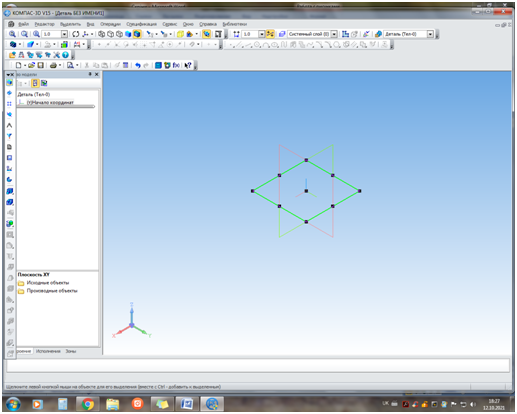This screenshot has height=414, width=517.
Task: Click the library manager icon
Action: coord(158,65)
